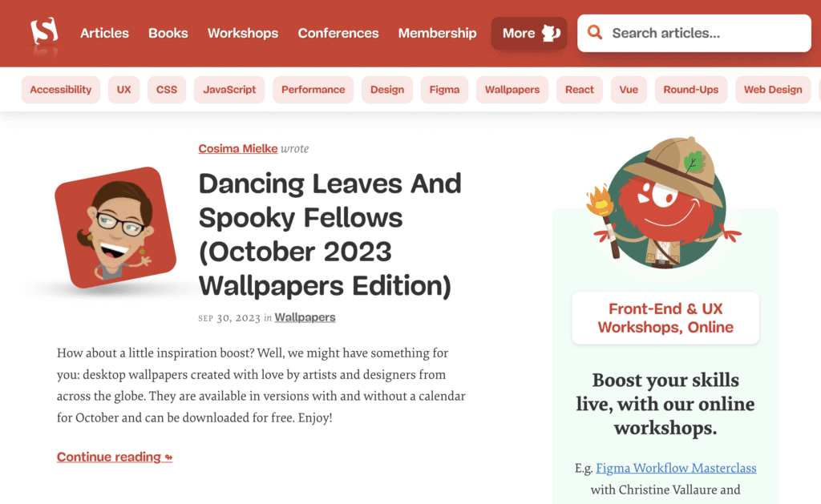Click the search magnifier icon
This screenshot has width=821, height=504.
(595, 33)
